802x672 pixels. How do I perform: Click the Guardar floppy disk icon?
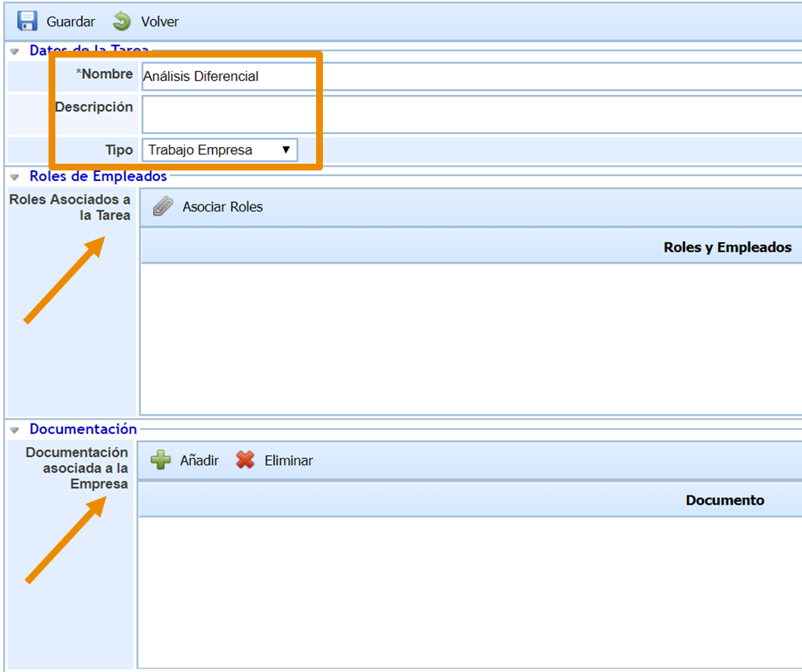tap(27, 20)
